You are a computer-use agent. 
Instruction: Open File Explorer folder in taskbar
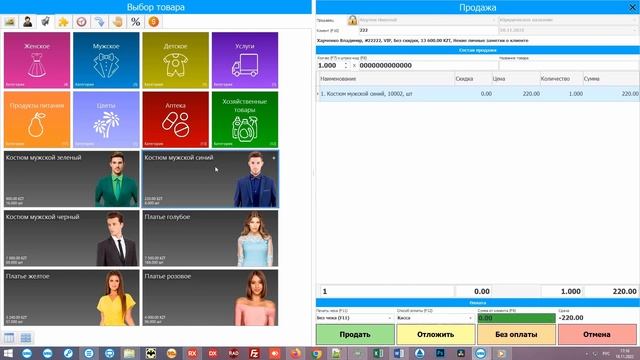[130, 353]
